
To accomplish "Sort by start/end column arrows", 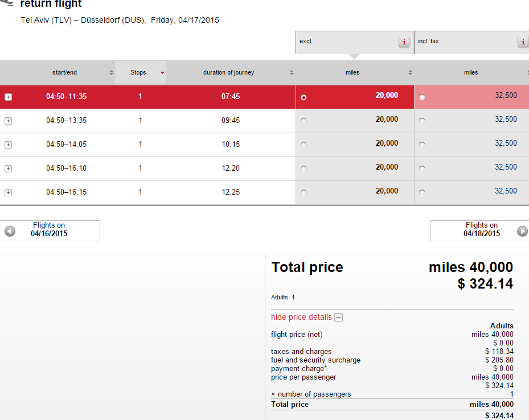I will [x=111, y=72].
